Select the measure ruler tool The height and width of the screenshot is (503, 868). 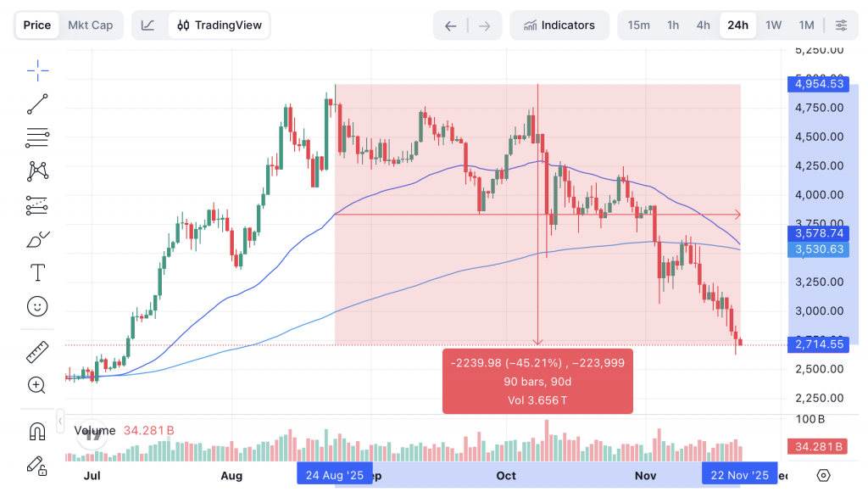(37, 351)
